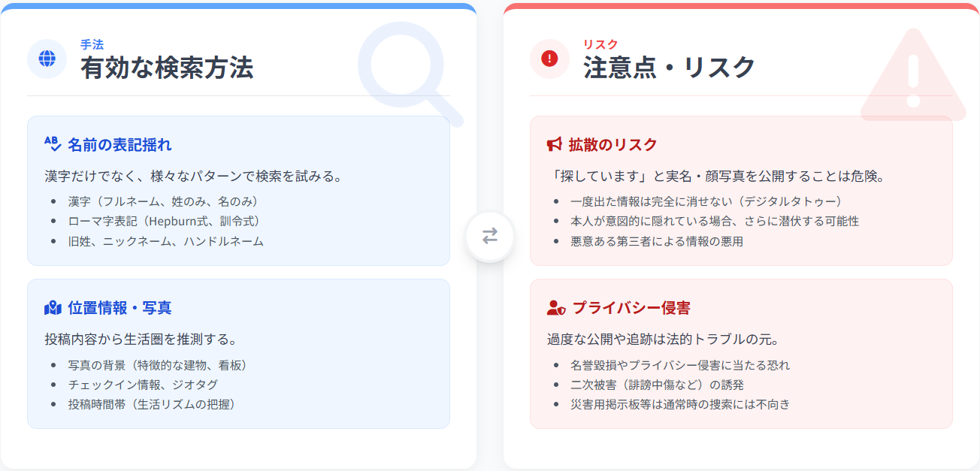Click the user shield icon by プライバシー侵害
Screen dimensions: 980x471
point(556,308)
